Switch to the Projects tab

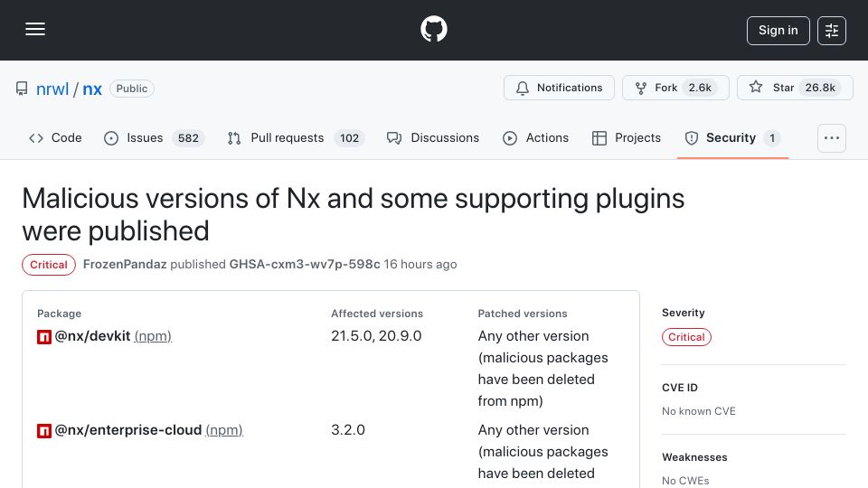[x=626, y=137]
